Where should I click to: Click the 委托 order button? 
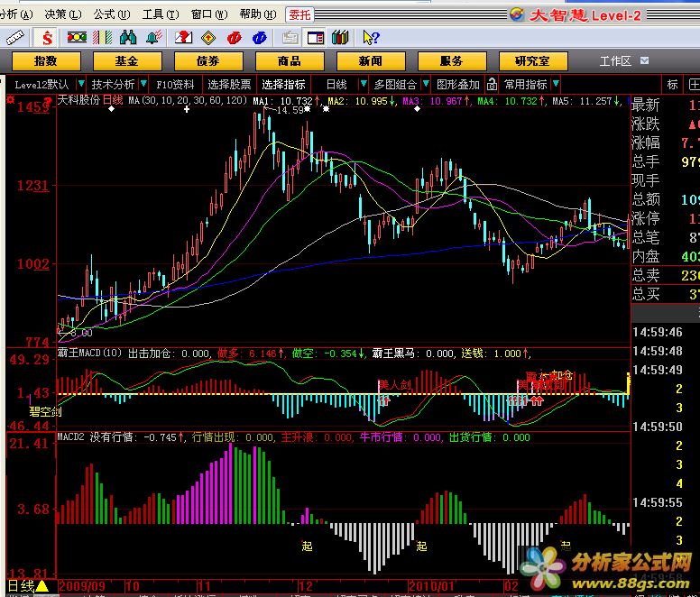tap(299, 14)
